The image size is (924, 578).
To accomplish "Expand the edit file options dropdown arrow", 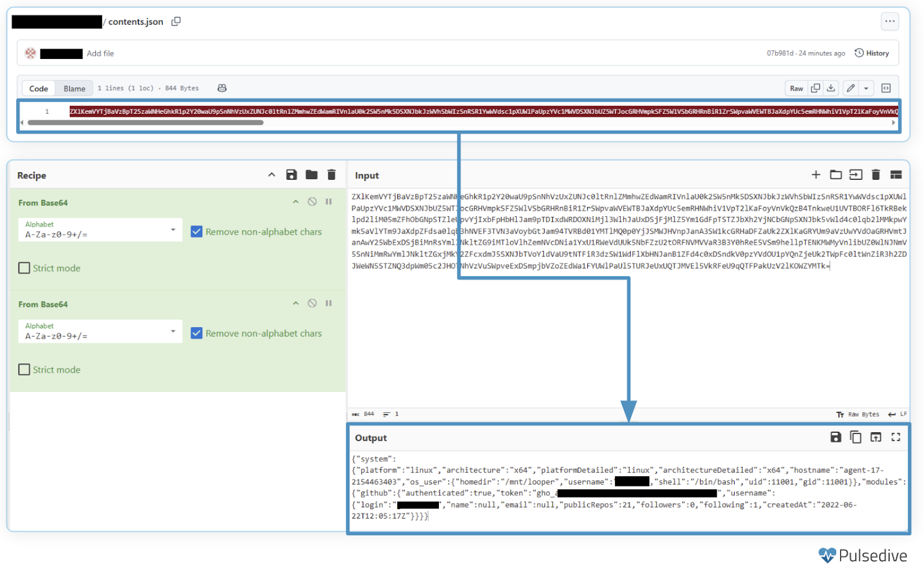I will click(x=866, y=88).
